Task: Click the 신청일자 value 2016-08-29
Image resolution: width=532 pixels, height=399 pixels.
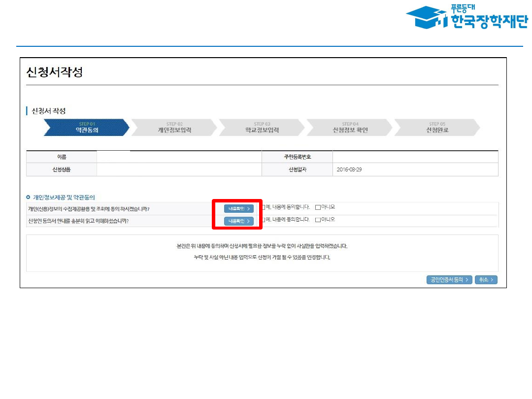Action: point(350,169)
